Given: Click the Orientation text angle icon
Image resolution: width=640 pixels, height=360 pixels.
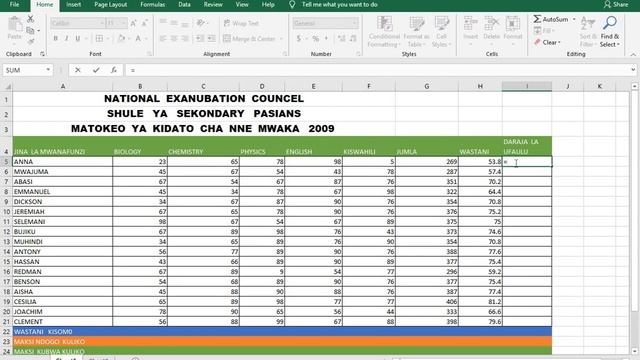Looking at the screenshot, I should click(x=200, y=23).
